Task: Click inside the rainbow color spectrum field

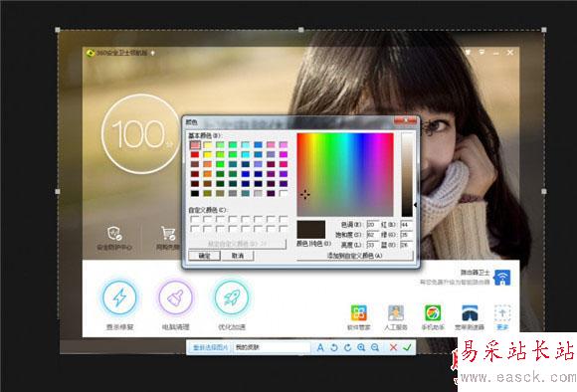Action: click(345, 174)
